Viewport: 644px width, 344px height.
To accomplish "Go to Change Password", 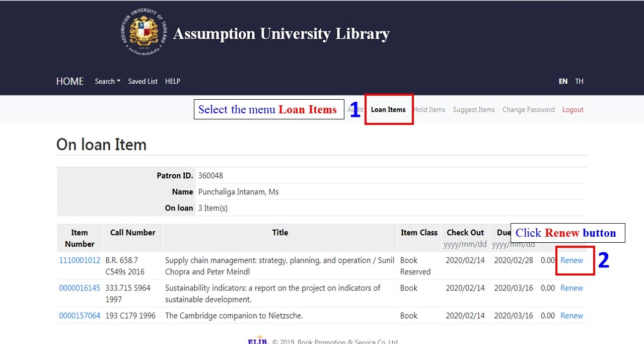I will (529, 109).
